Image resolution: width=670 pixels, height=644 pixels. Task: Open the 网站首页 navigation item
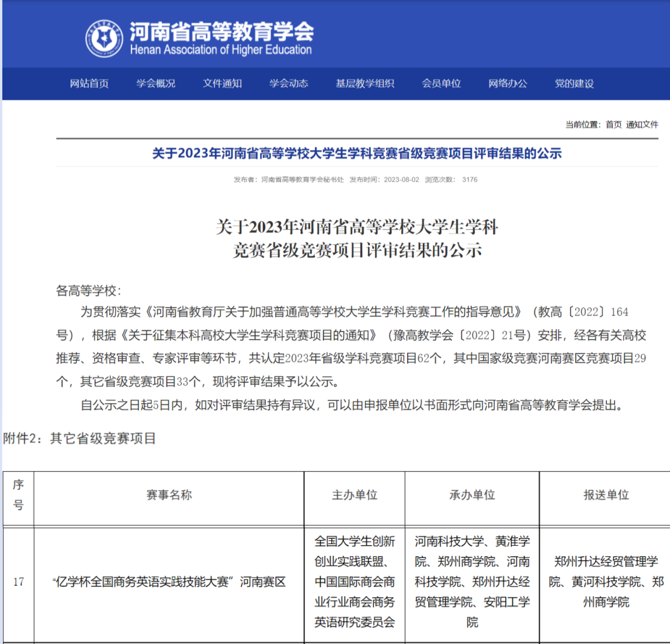pyautogui.click(x=89, y=84)
